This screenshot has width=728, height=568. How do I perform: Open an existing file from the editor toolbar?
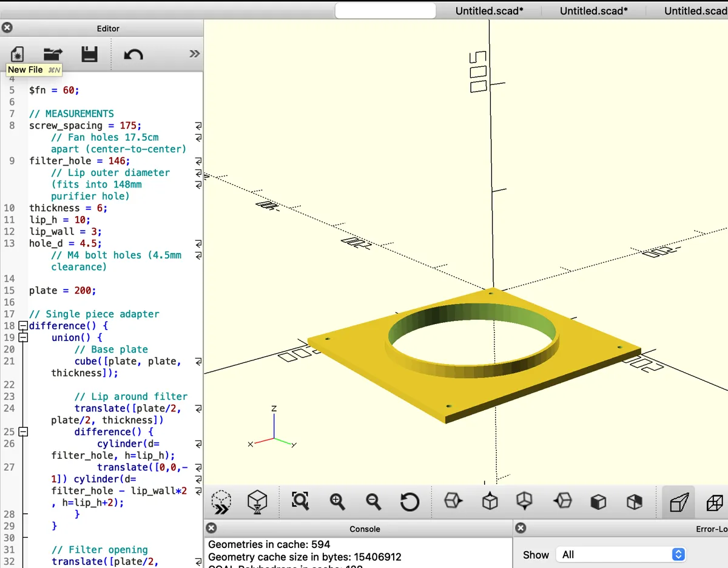pyautogui.click(x=53, y=53)
